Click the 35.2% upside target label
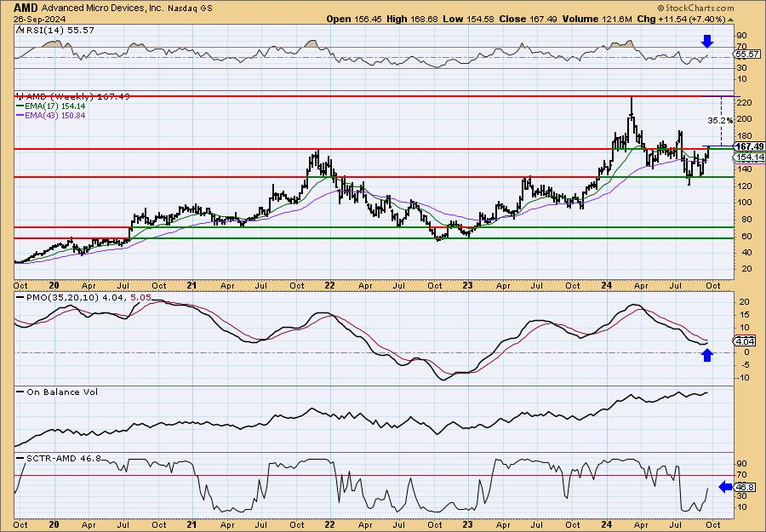This screenshot has width=766, height=532. click(720, 120)
